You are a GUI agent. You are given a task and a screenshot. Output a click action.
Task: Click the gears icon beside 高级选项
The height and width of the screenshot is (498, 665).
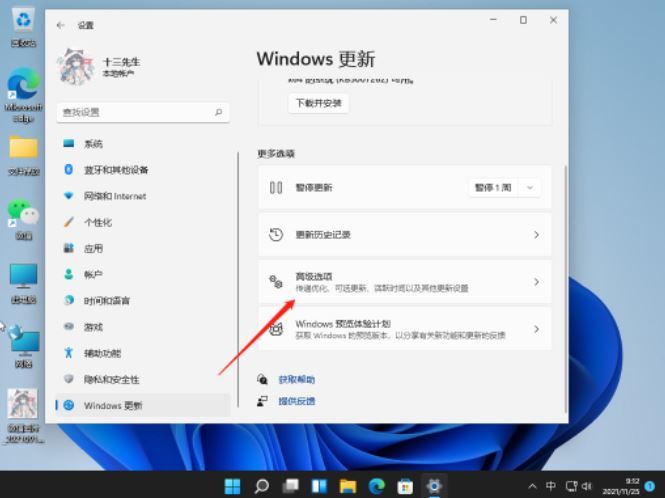277,282
